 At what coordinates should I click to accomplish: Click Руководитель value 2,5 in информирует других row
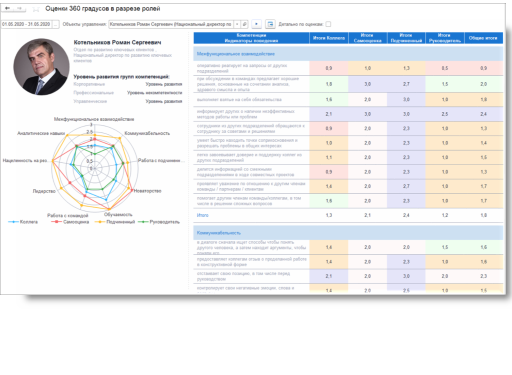tap(445, 114)
